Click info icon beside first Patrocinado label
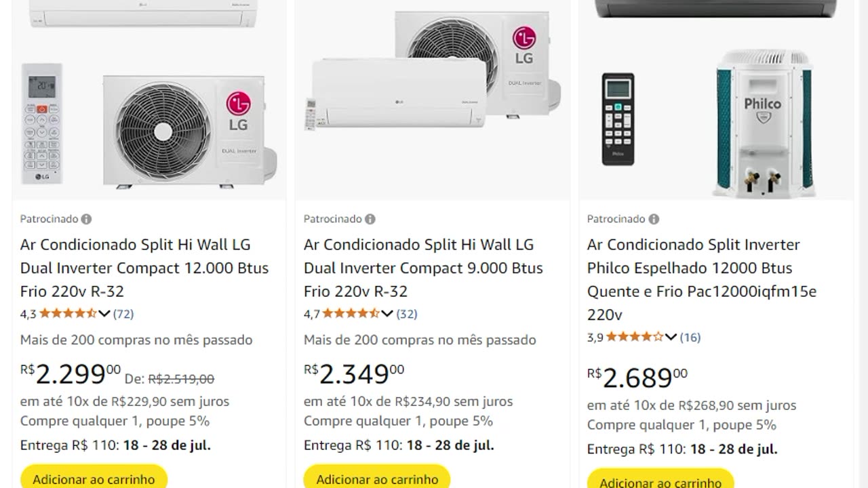This screenshot has height=488, width=868. coord(87,219)
